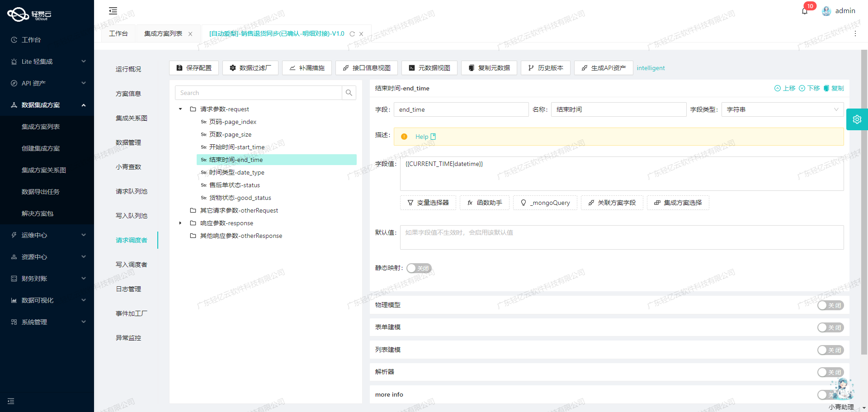Click the search magnifier icon in the tree panel

point(349,93)
